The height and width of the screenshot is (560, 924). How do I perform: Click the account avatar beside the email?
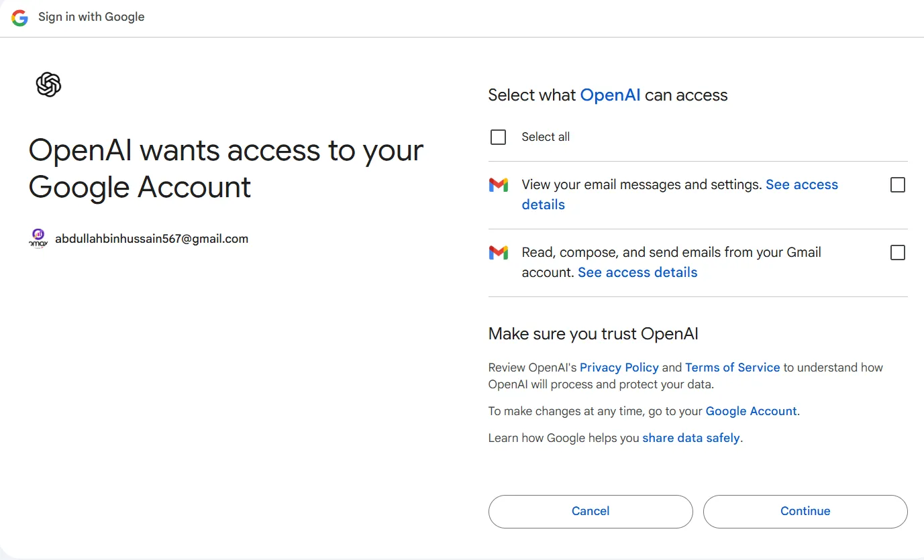[x=38, y=238]
